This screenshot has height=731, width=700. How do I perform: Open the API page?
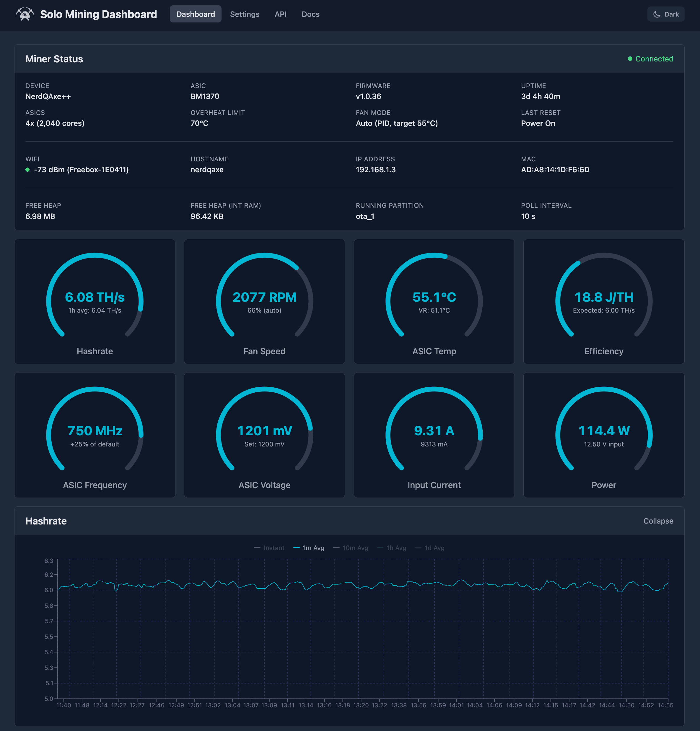[281, 14]
